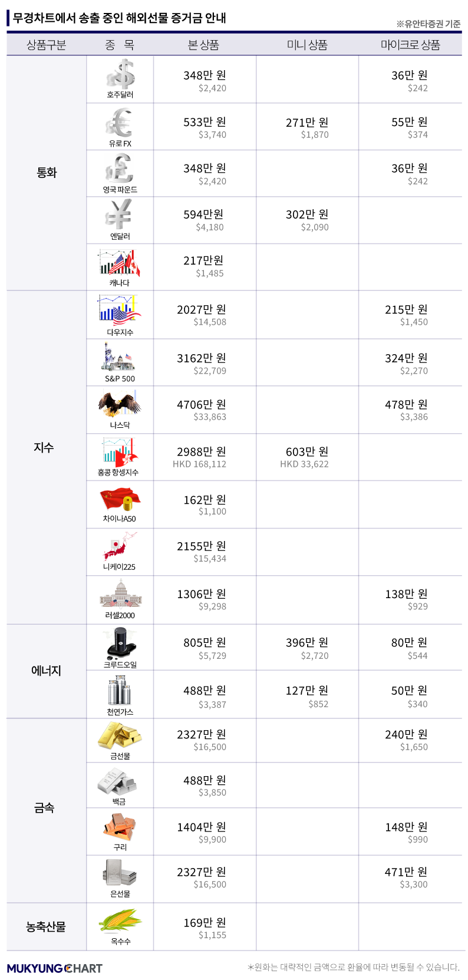Click the 본 상품 column header

204,45
